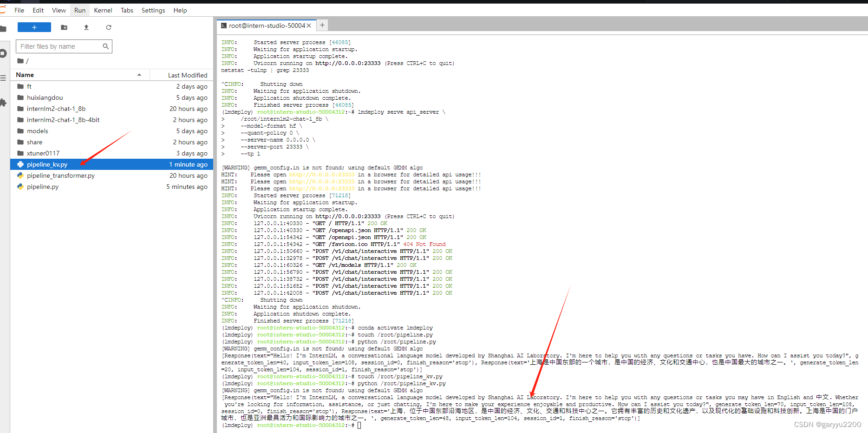Open the huixiangdou folder

click(112, 97)
